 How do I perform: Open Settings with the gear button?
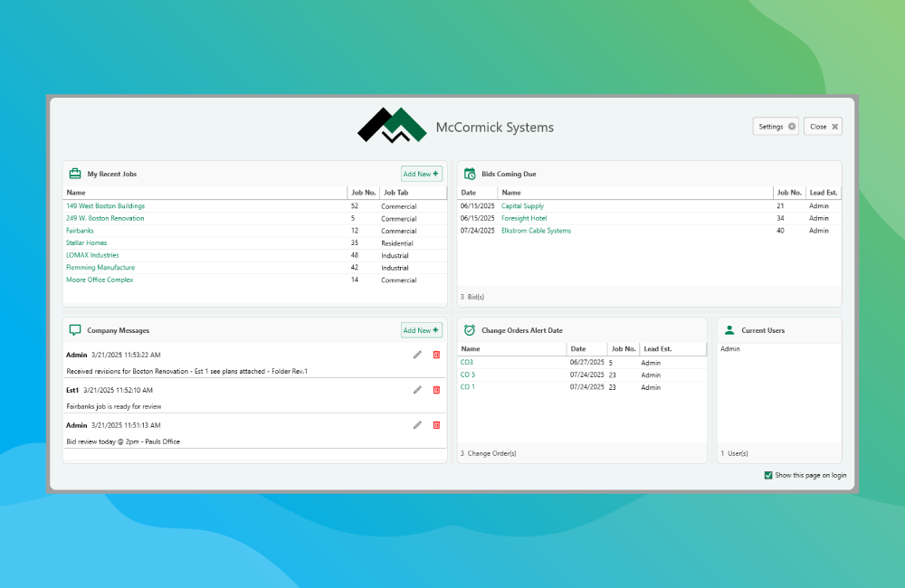click(776, 127)
